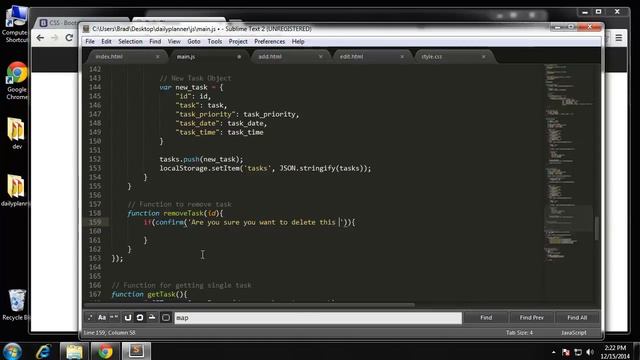Viewport: 640px width, 360px height.
Task: Open JavaScript syntax selector in status bar
Action: (573, 333)
